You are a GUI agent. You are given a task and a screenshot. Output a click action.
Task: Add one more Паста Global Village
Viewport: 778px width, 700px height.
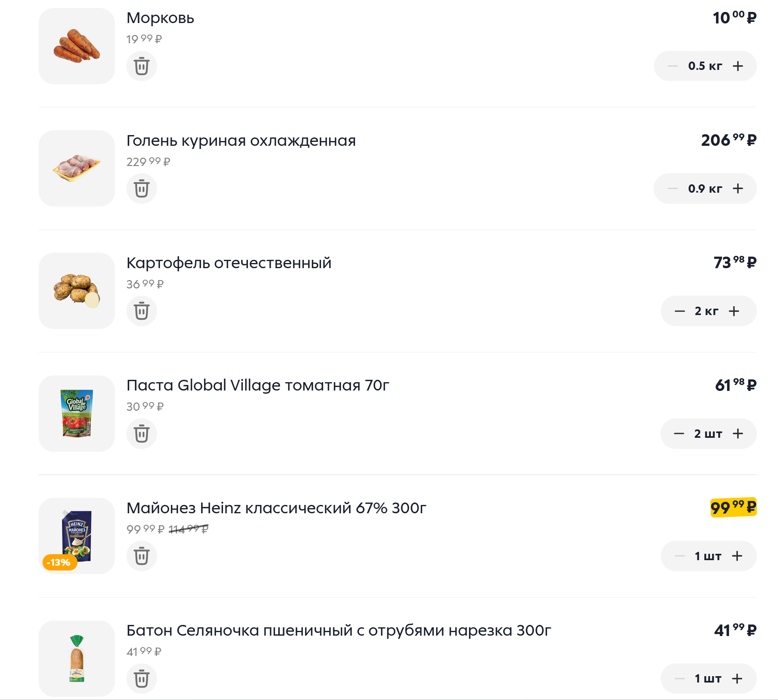[738, 433]
